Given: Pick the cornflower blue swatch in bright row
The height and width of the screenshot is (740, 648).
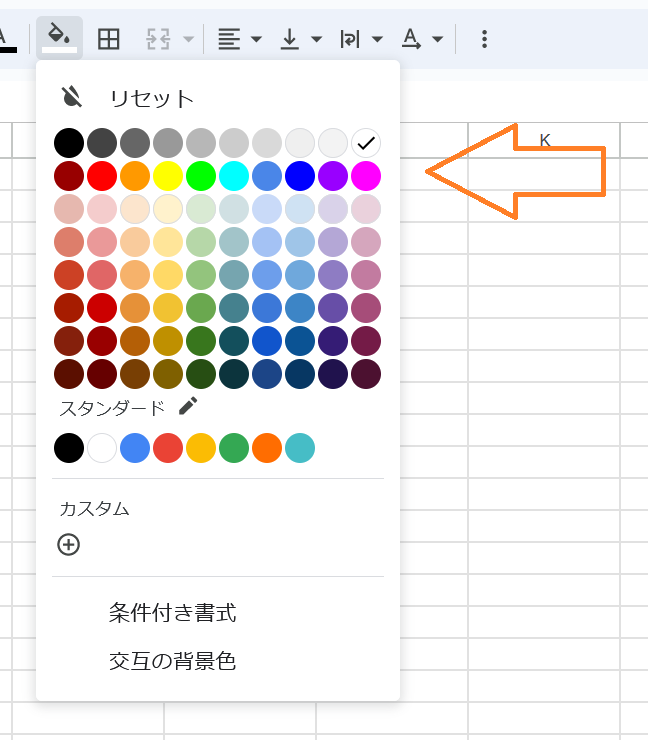Looking at the screenshot, I should click(x=267, y=176).
